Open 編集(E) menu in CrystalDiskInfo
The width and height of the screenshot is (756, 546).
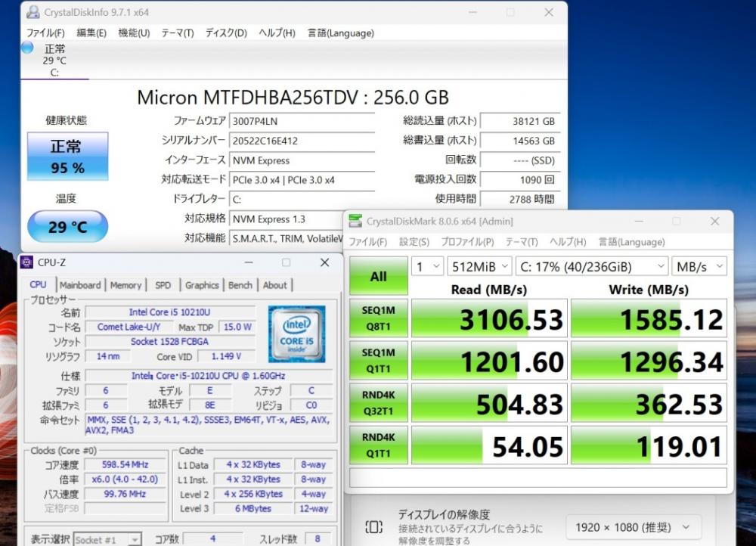91,33
